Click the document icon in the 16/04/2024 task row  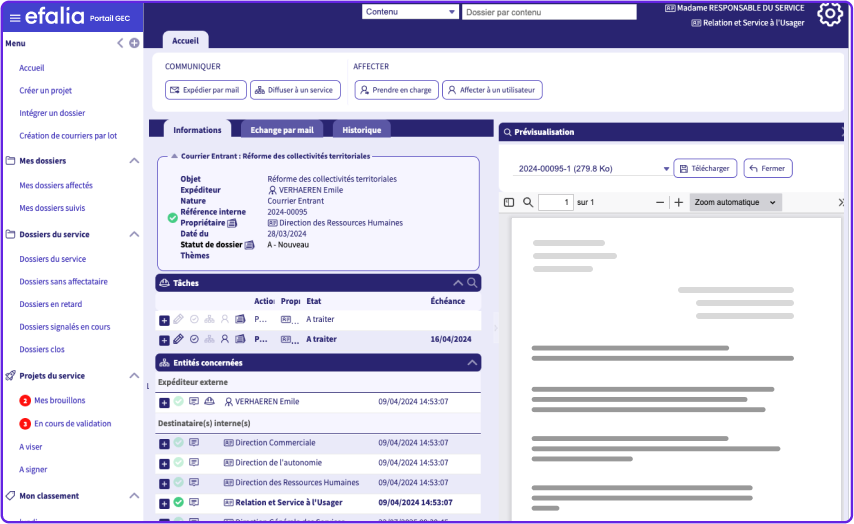[240, 339]
